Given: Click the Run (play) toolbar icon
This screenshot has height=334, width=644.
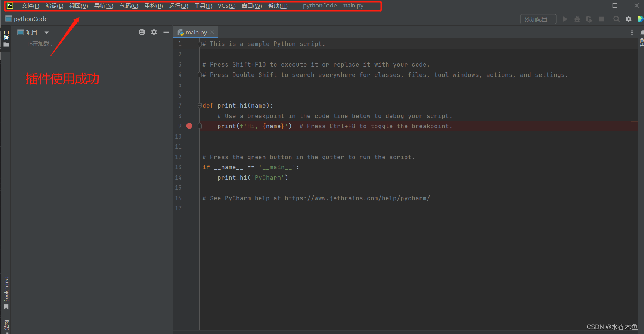Looking at the screenshot, I should [x=565, y=19].
